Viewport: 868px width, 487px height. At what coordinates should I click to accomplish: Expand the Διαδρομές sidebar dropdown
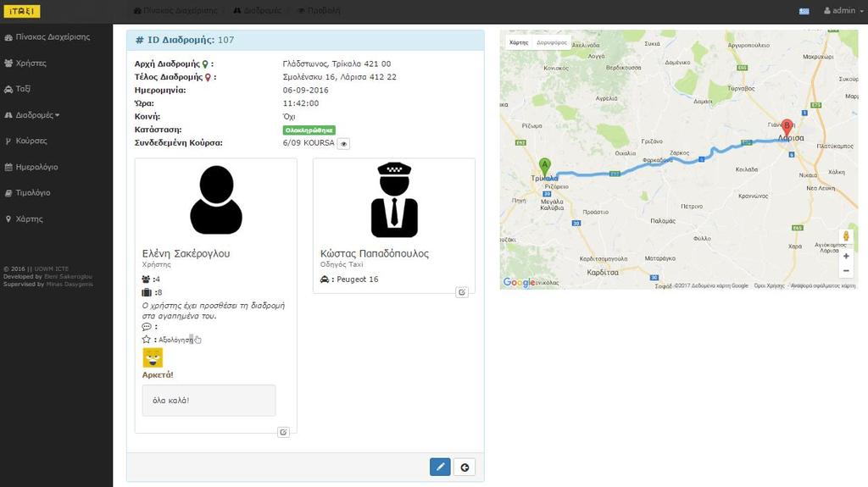coord(32,115)
